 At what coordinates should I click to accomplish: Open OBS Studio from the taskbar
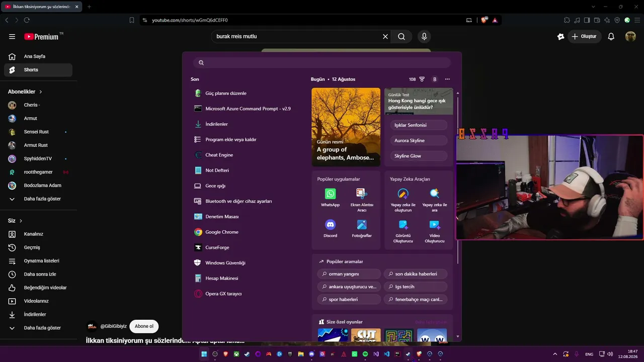coord(215,354)
